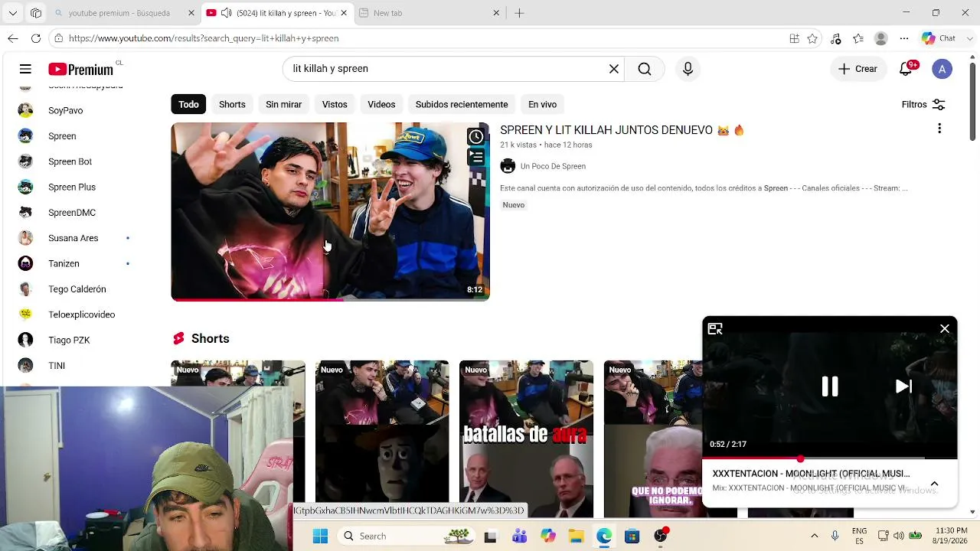Show hidden system tray icons

tap(814, 536)
